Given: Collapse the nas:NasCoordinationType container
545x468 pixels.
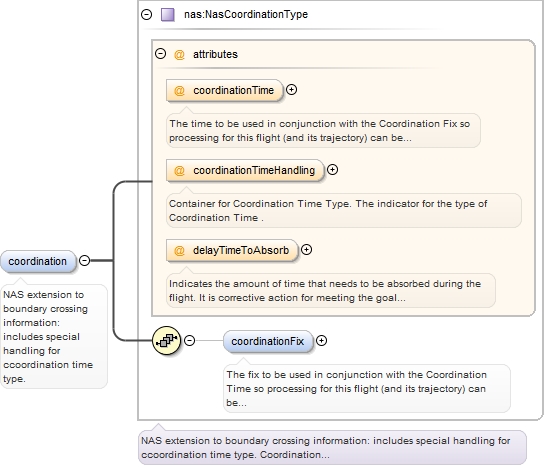Looking at the screenshot, I should 146,14.
